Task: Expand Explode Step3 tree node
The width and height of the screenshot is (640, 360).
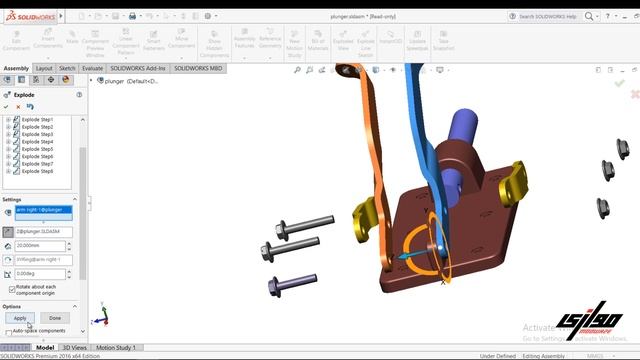Action: [x=8, y=134]
